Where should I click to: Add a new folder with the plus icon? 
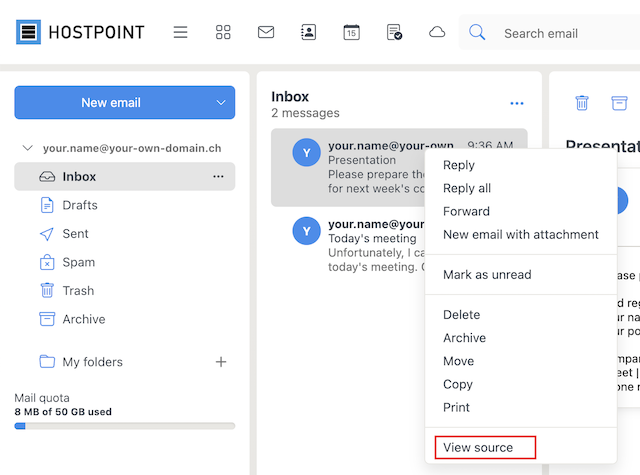tap(221, 362)
